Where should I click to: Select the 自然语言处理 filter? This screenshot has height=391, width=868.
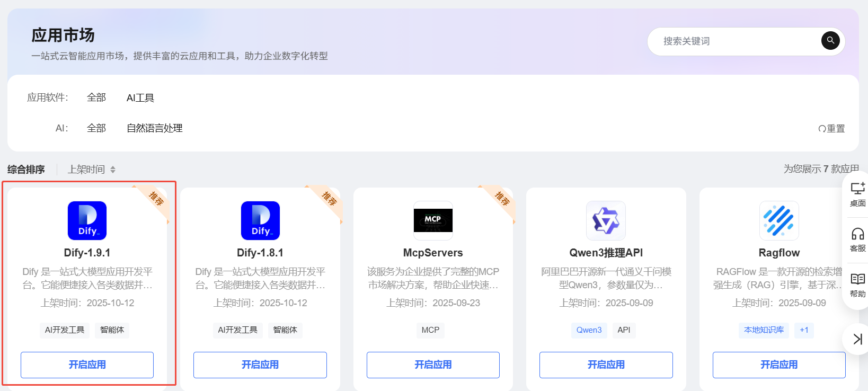pyautogui.click(x=155, y=128)
